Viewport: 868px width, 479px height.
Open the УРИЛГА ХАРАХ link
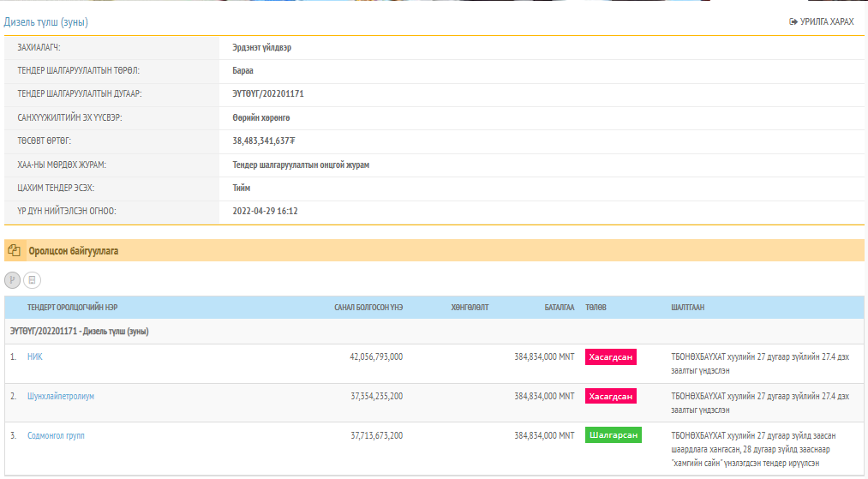826,21
